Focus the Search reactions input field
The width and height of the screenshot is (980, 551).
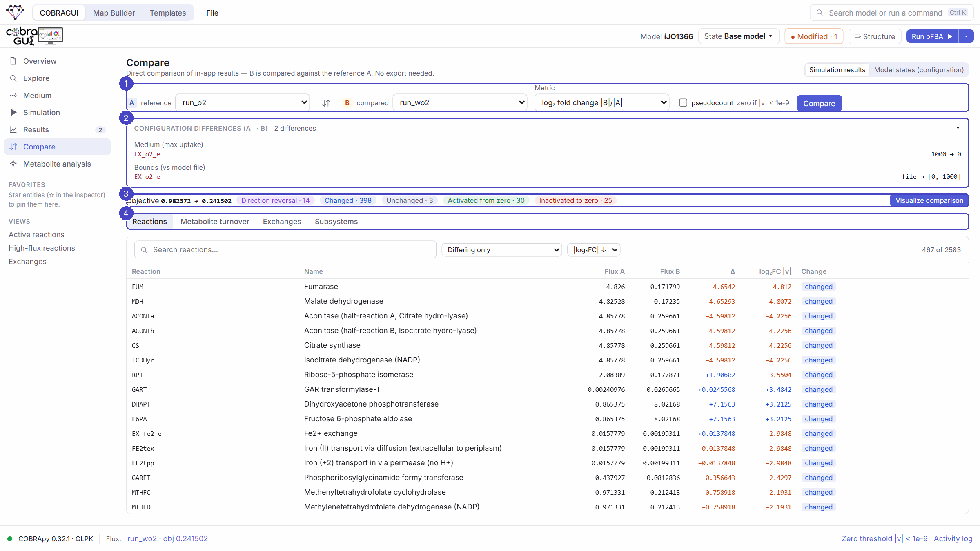(285, 250)
